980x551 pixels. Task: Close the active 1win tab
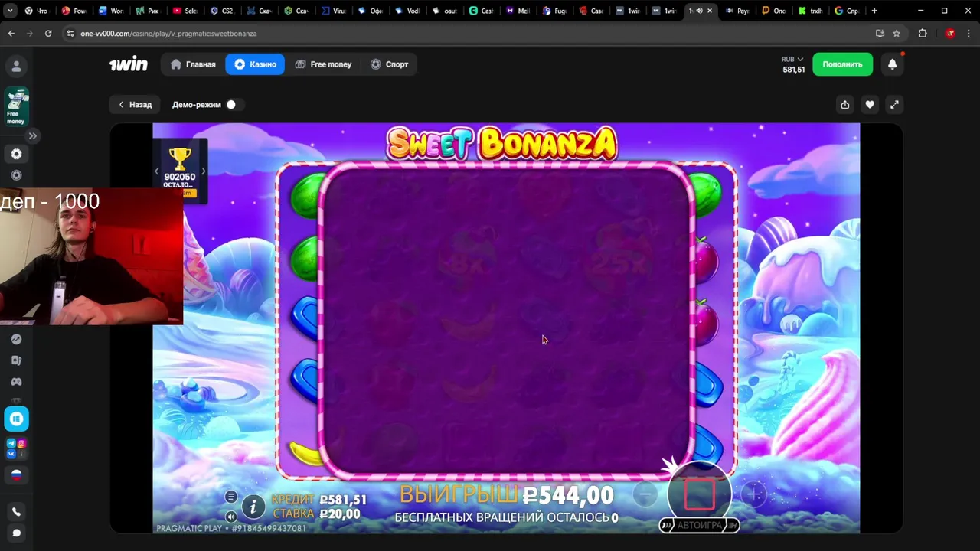tap(710, 11)
